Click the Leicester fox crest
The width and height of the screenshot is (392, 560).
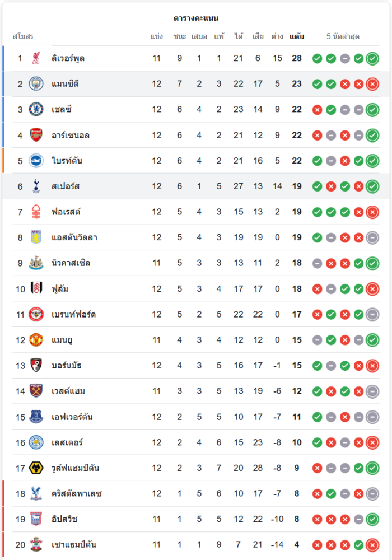click(36, 442)
